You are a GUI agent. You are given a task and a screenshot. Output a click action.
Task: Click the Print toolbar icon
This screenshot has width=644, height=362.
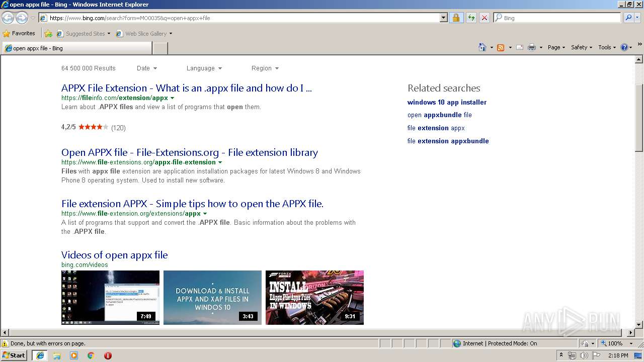[532, 47]
